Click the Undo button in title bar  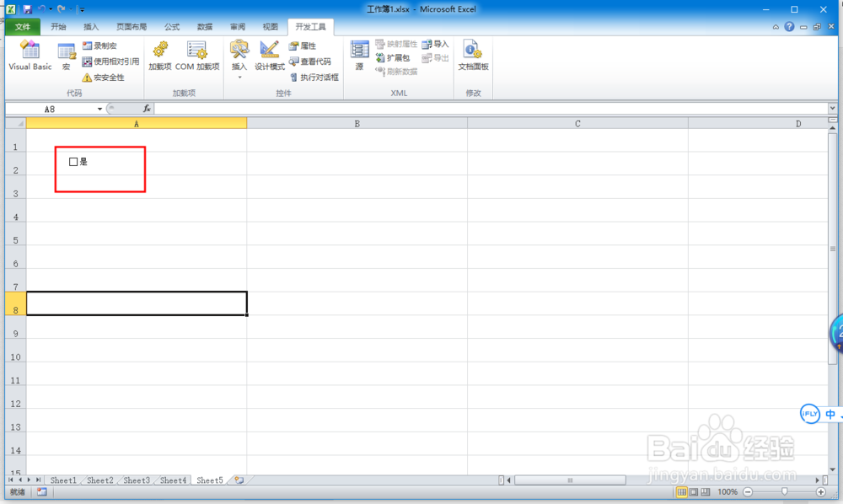click(41, 9)
